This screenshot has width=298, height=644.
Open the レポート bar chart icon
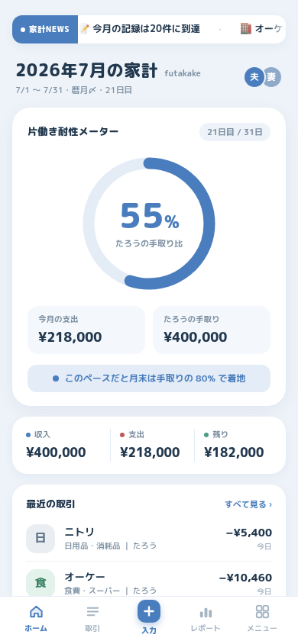[x=206, y=611]
